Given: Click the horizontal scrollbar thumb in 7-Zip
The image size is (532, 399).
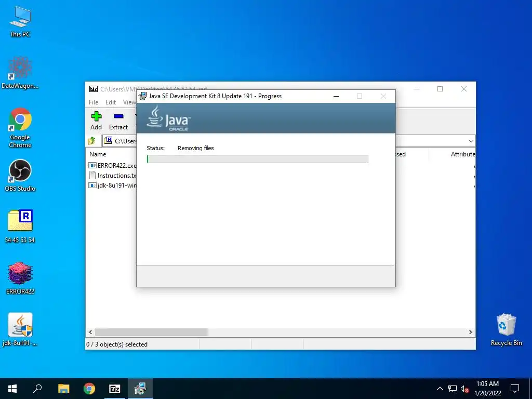Looking at the screenshot, I should 151,332.
